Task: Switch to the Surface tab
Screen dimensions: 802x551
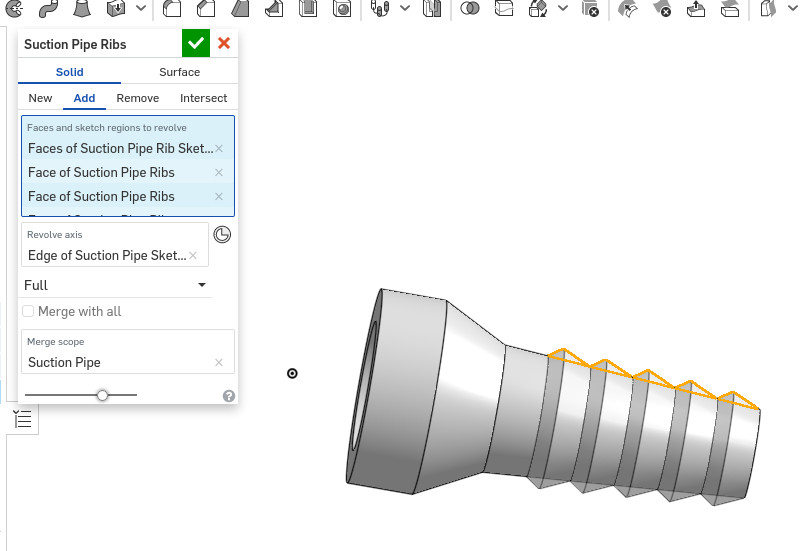Action: (180, 72)
